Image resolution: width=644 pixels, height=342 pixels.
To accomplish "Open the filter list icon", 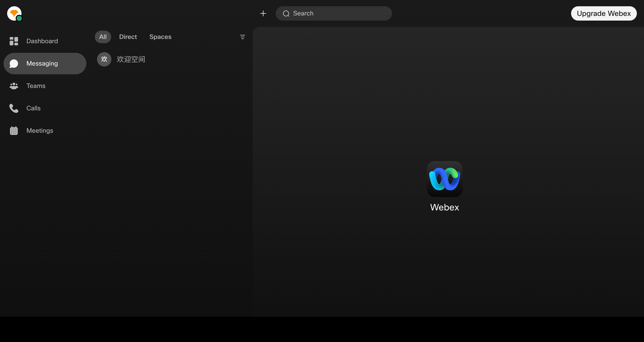I will (242, 37).
